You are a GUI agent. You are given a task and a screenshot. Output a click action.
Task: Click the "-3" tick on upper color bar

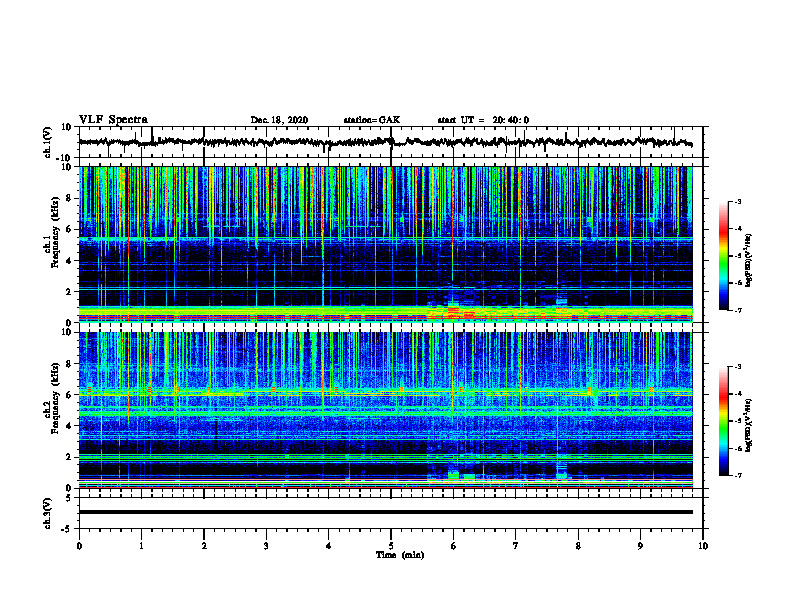[x=737, y=201]
